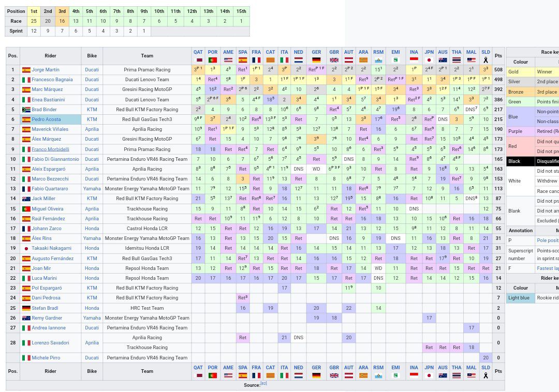Click the Australian flag beside Remy Gardner
The image size is (559, 392).
[26, 318]
